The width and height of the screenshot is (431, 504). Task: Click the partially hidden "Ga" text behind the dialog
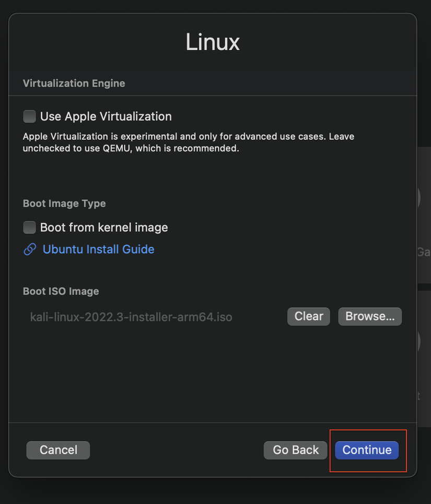click(x=423, y=252)
